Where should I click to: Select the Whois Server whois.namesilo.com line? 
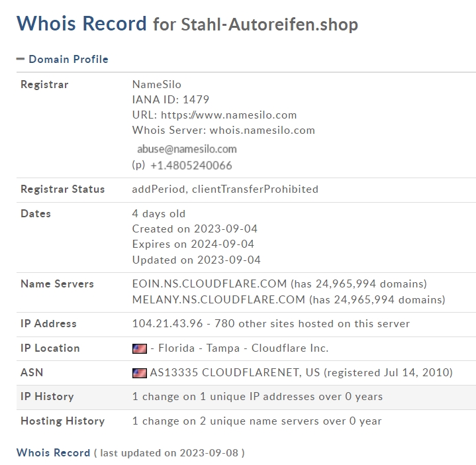[223, 130]
